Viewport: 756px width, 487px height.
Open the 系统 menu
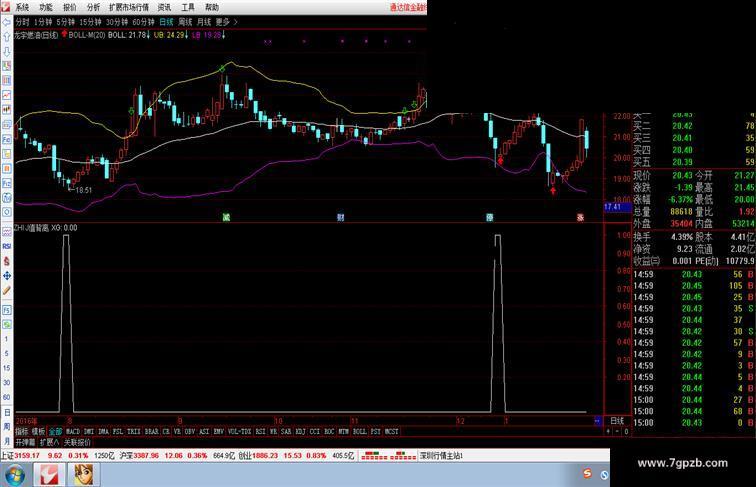22,7
